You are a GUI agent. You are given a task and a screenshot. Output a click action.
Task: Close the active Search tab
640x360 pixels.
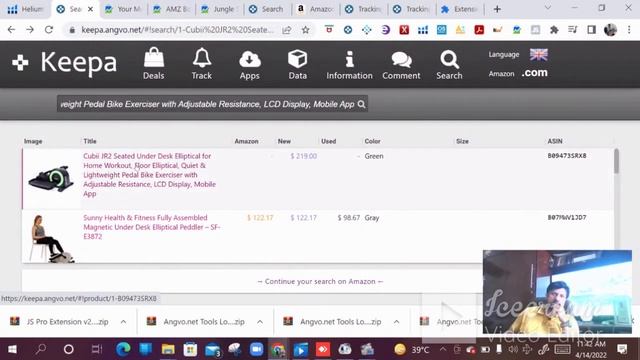(x=90, y=9)
